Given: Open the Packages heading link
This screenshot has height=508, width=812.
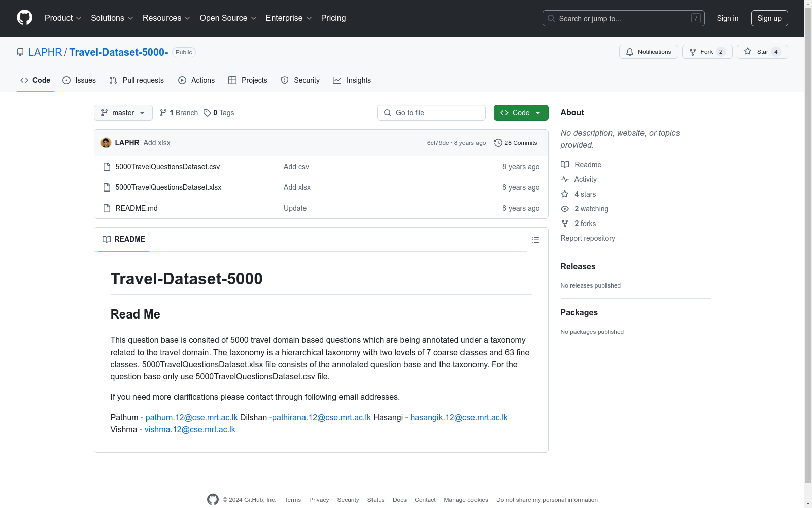Looking at the screenshot, I should click(x=579, y=312).
